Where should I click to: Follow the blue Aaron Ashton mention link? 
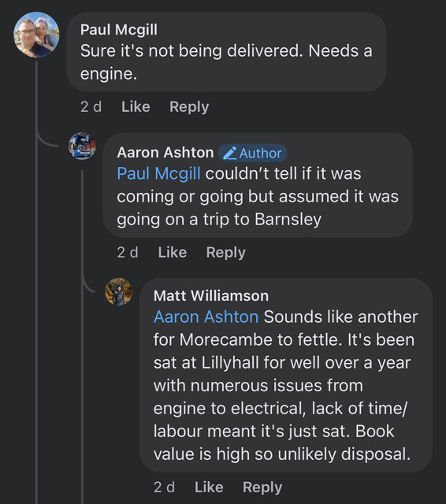click(206, 317)
